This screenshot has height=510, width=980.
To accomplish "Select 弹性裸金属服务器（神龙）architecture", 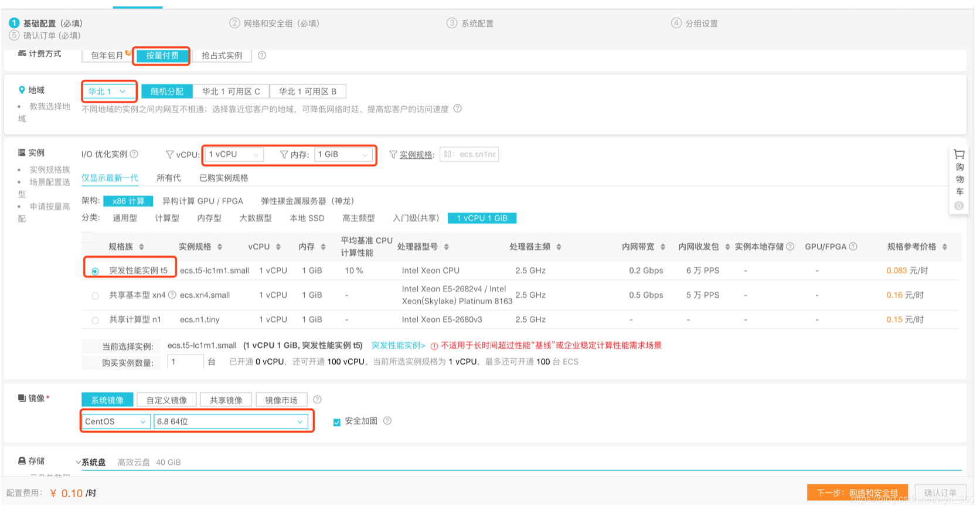I will click(308, 201).
